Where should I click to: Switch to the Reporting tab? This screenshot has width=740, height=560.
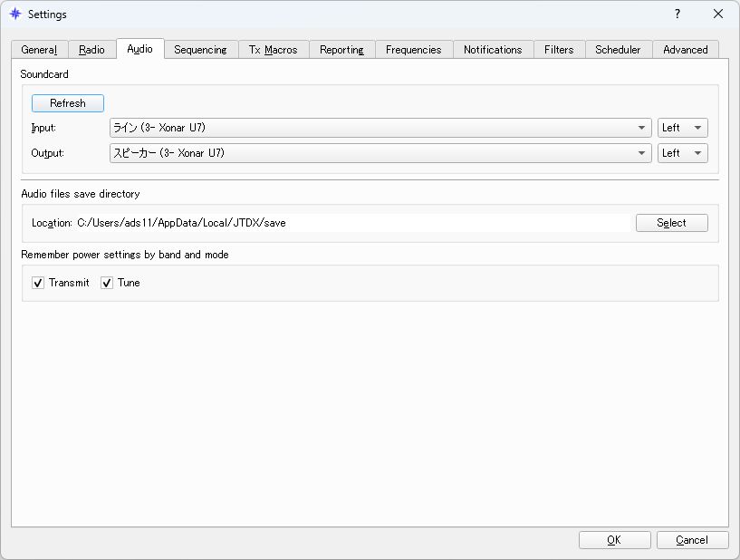tap(341, 50)
